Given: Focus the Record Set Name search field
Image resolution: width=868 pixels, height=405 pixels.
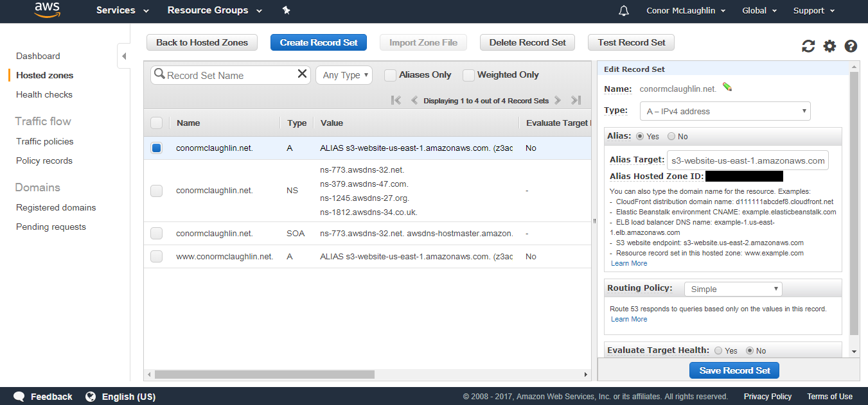Looking at the screenshot, I should point(231,75).
